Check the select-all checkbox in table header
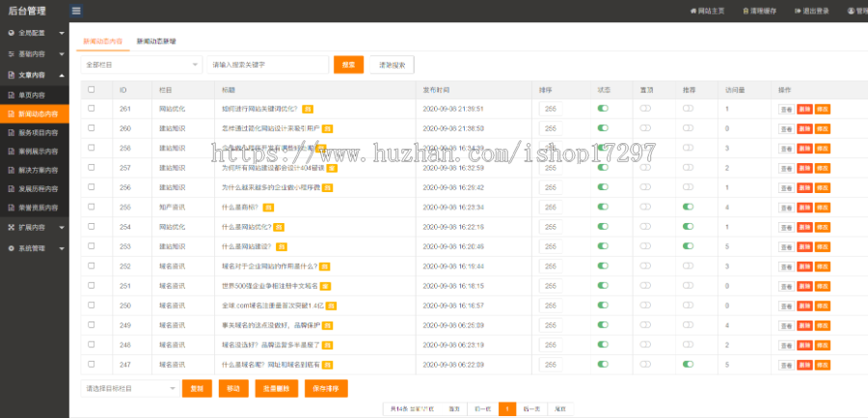868x418 pixels. click(92, 89)
